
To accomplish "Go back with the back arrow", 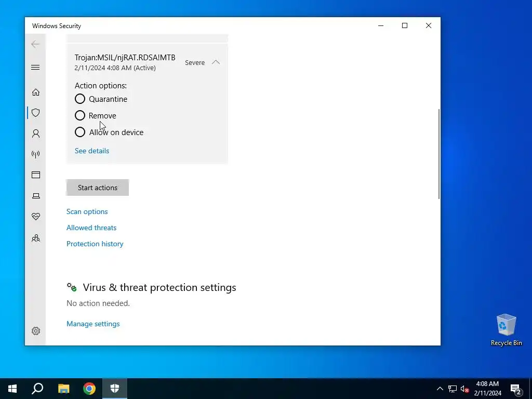I will [x=35, y=44].
